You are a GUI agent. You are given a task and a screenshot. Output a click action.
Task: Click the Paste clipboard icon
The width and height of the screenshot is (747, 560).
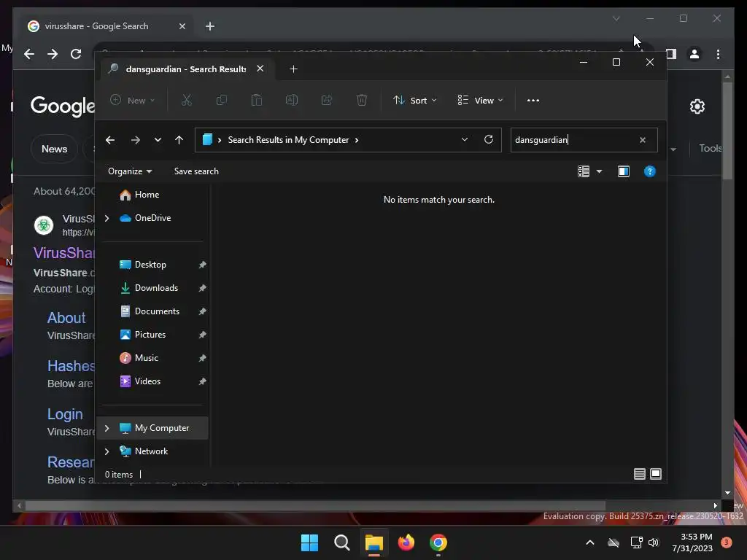[256, 100]
